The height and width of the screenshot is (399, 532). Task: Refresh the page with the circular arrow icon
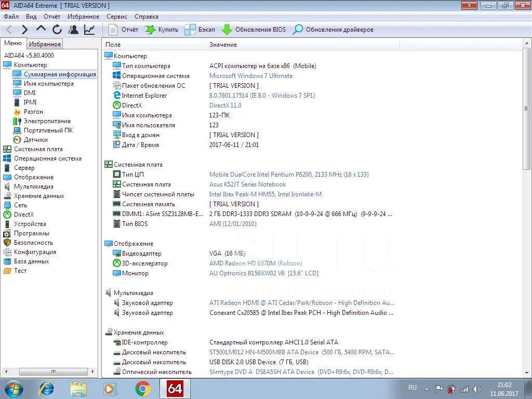[57, 30]
